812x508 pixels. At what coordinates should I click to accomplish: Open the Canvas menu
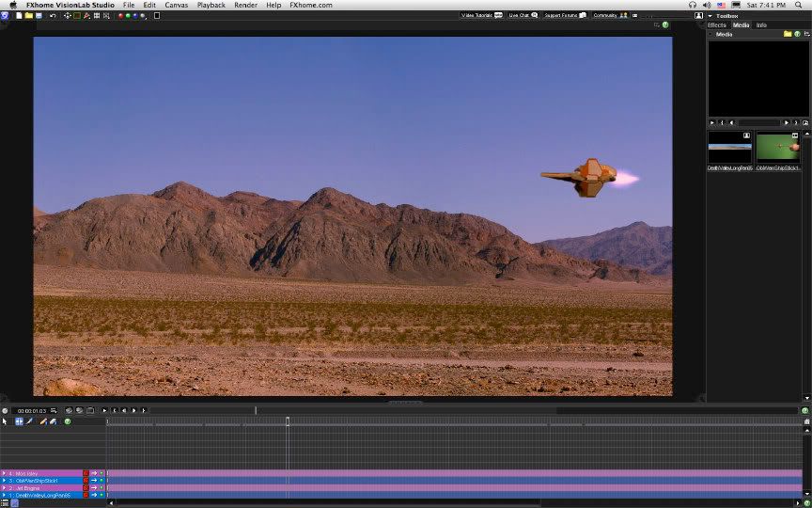[x=176, y=6]
